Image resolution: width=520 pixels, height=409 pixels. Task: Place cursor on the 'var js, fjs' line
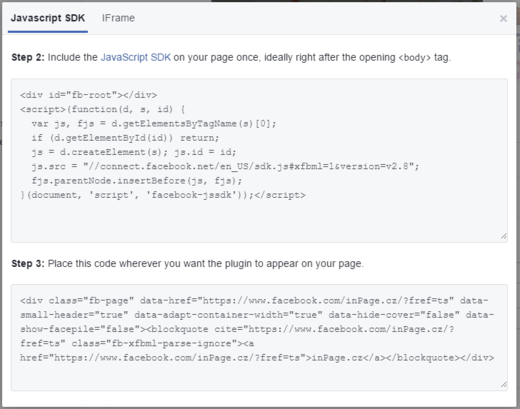154,124
